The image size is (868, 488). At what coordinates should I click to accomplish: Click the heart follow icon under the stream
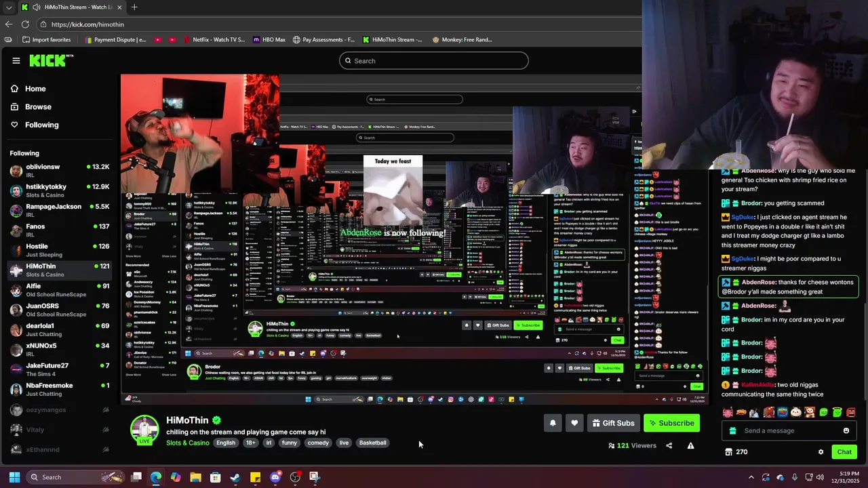point(574,423)
